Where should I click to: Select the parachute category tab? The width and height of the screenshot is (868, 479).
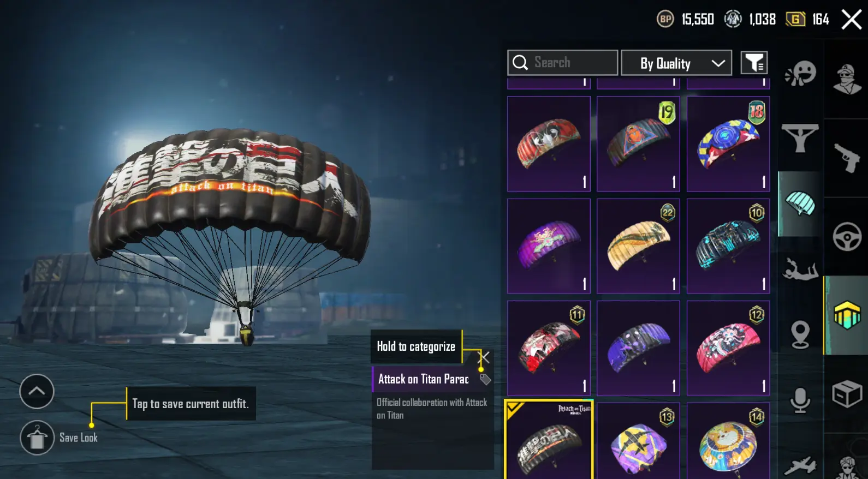tap(800, 204)
